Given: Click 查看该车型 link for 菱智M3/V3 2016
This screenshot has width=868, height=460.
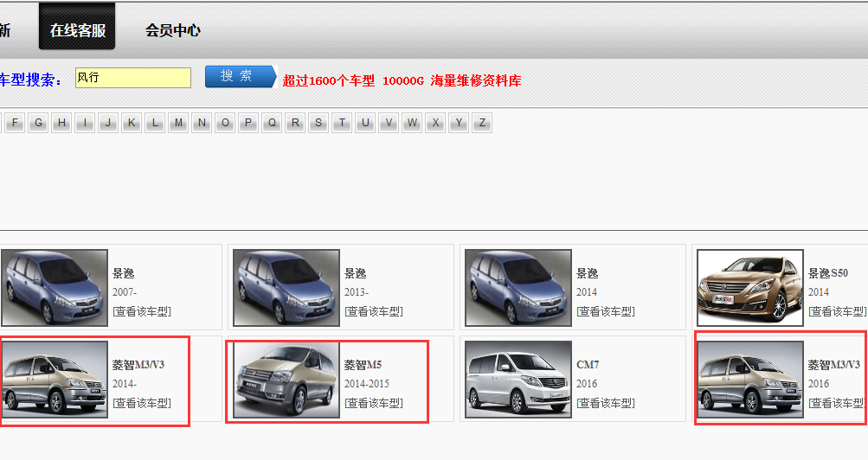Looking at the screenshot, I should [x=837, y=403].
